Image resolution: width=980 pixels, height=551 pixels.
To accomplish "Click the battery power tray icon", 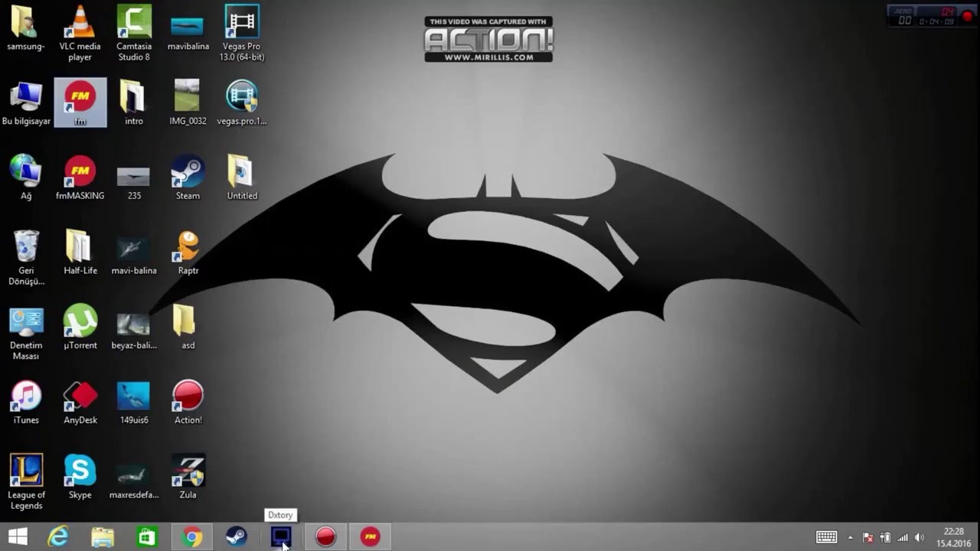I will click(886, 537).
